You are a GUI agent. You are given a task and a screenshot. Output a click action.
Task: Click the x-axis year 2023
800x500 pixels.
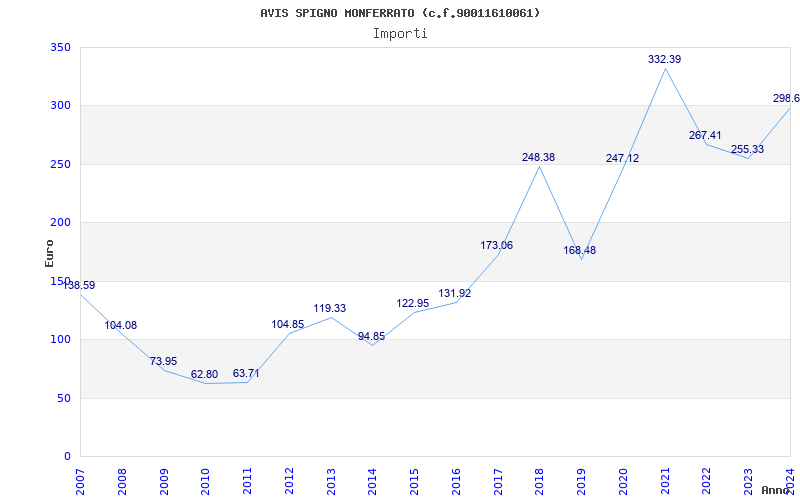click(748, 482)
